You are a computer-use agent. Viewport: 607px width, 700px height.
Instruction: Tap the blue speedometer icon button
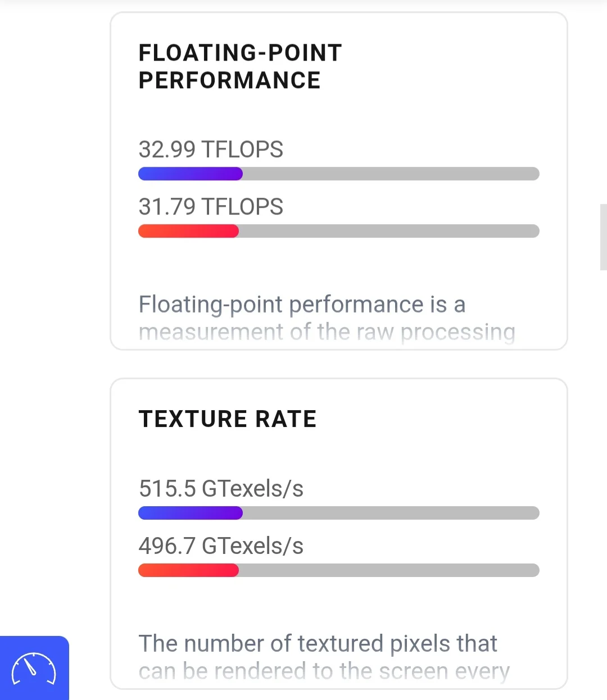tap(34, 668)
